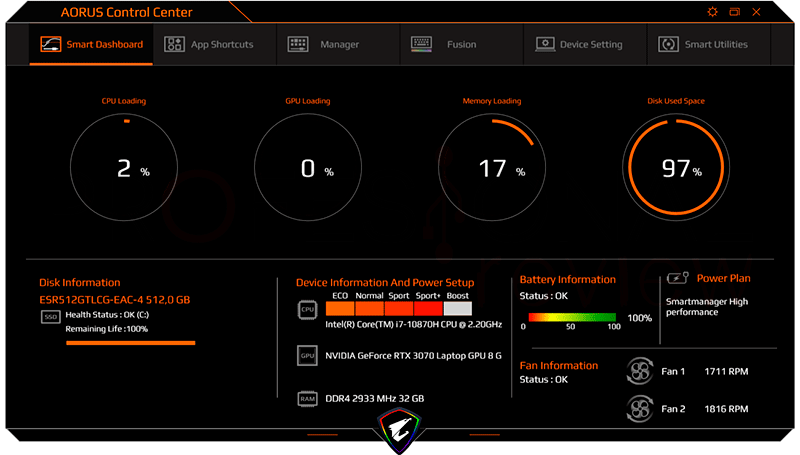Viewport: 800px width, 455px height.
Task: Open the Manager tab
Action: tap(338, 44)
